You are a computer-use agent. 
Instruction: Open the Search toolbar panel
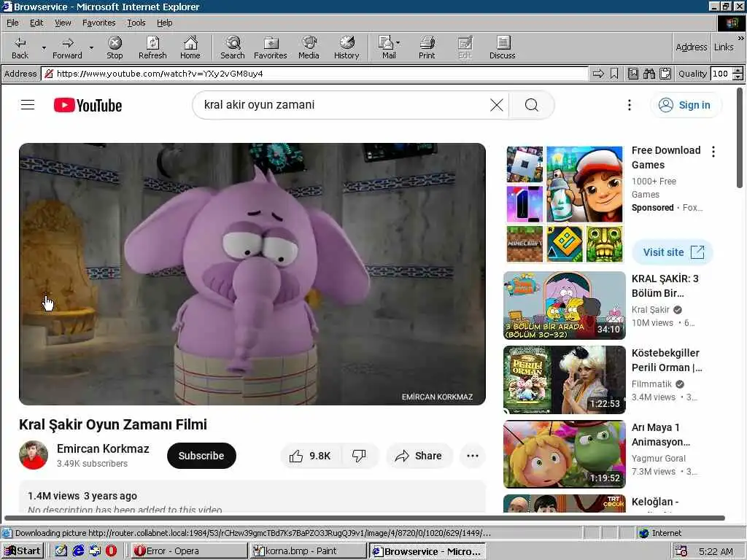click(x=233, y=47)
